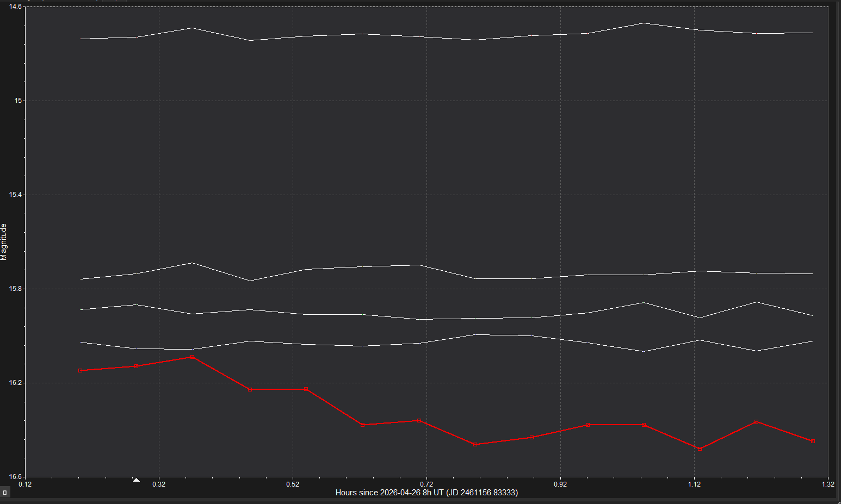Select the faintest (lowest) red data point
This screenshot has height=504, width=841.
point(700,449)
